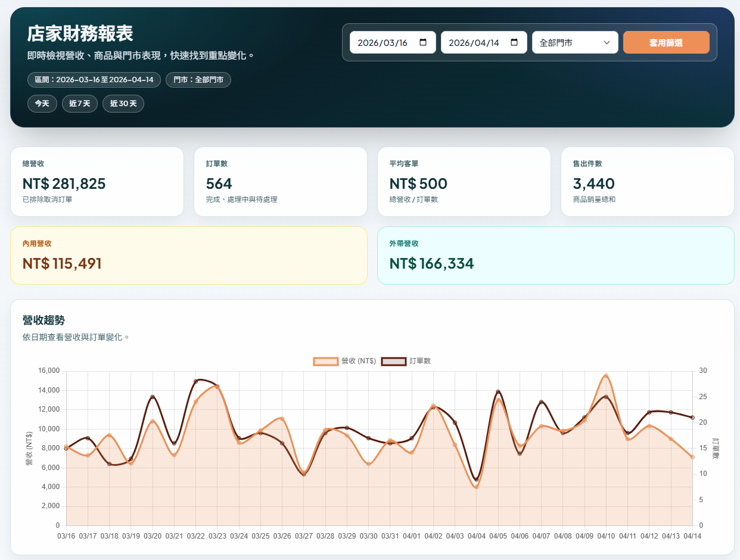
Task: Select the 今天 quick range
Action: tap(42, 104)
